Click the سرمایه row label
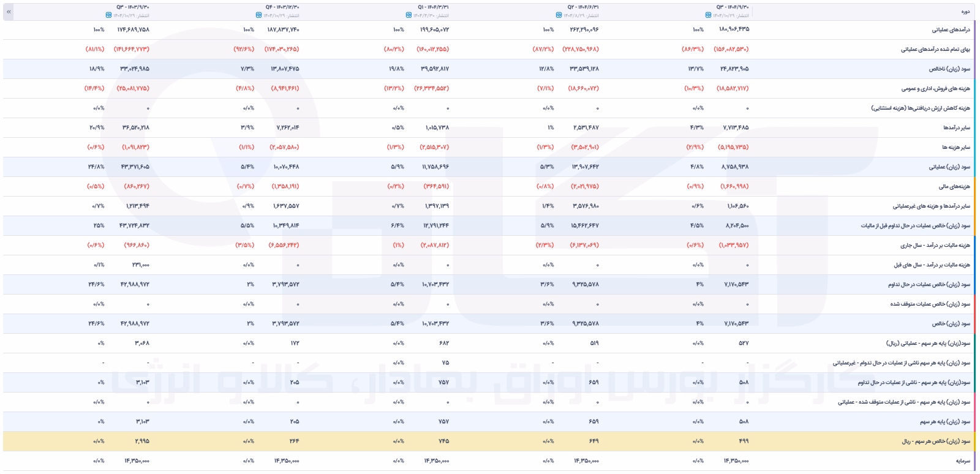This screenshot has width=980, height=474. [963, 461]
